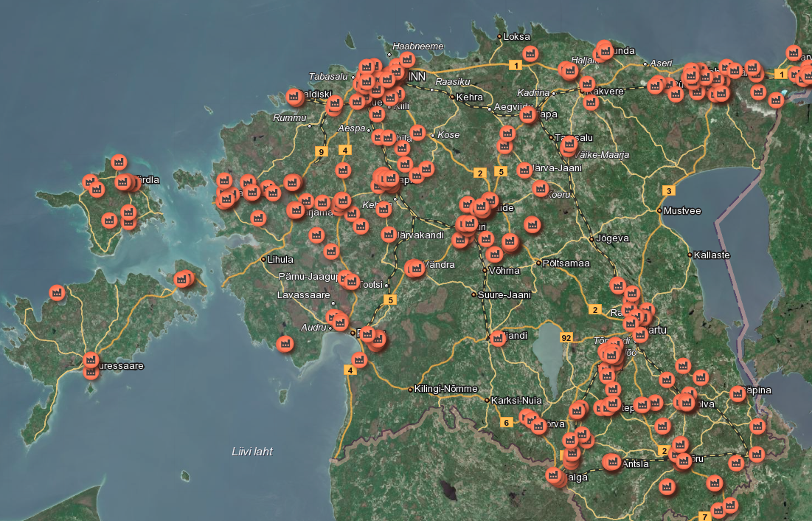Click the road 3 shield near Mustvee

pyautogui.click(x=669, y=191)
